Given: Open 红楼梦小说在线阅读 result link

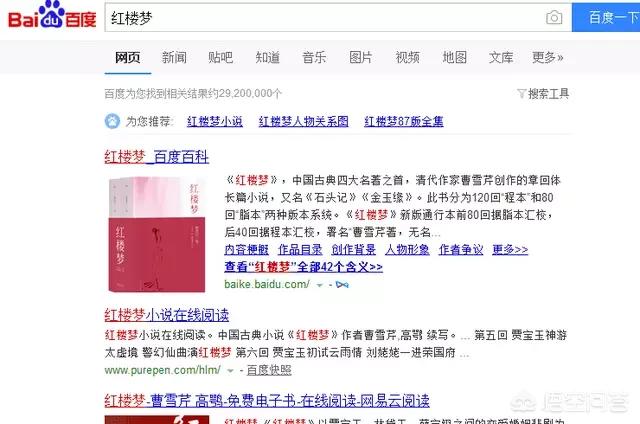Looking at the screenshot, I should click(167, 315).
